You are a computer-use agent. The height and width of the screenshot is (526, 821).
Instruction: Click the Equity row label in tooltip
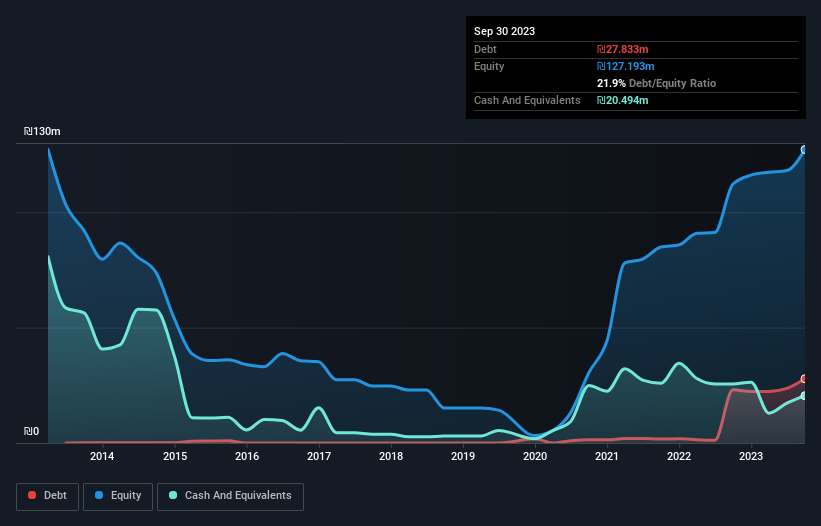pyautogui.click(x=489, y=66)
